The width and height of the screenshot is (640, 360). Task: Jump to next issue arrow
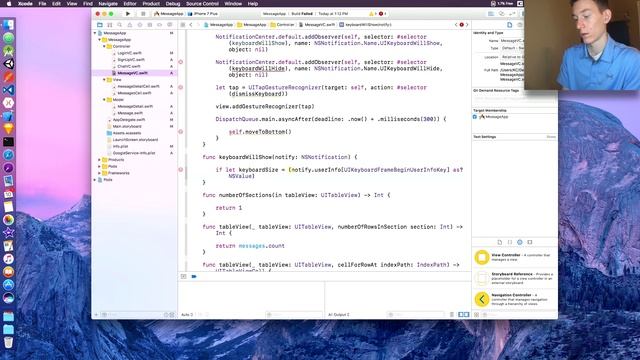click(467, 25)
